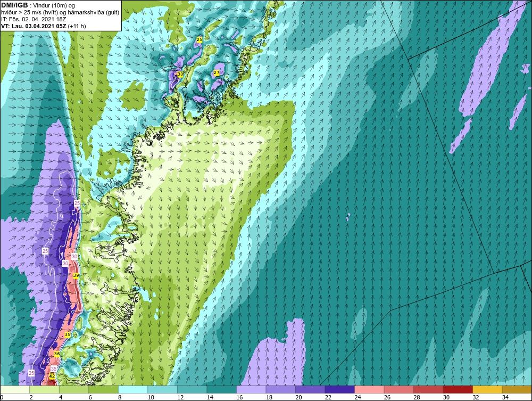Click the legend tick number 8
This screenshot has height=401, width=532.
coord(120,397)
